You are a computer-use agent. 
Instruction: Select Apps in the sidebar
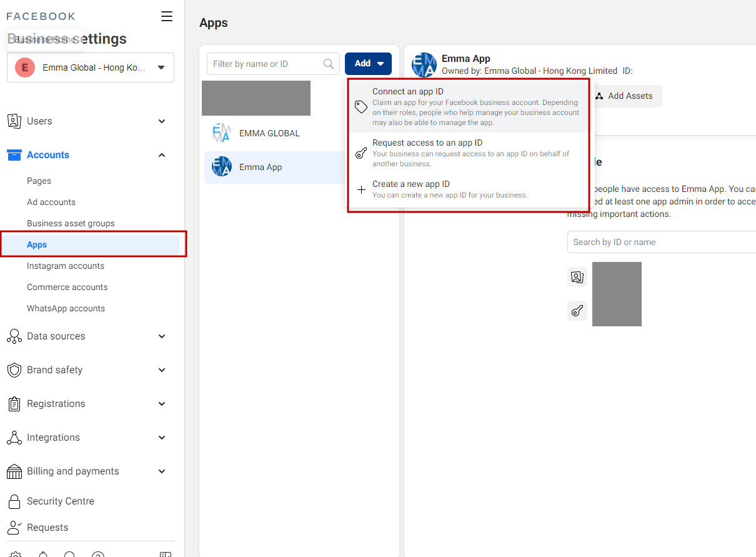(x=91, y=244)
